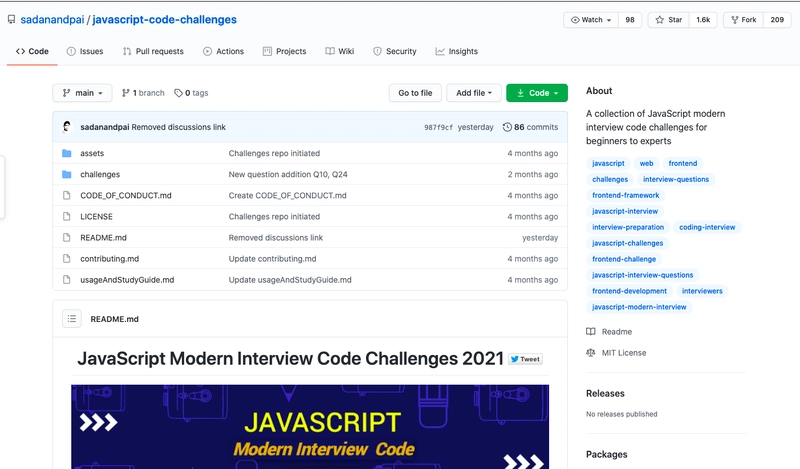Image resolution: width=800 pixels, height=469 pixels.
Task: Click the eye icon in Watch button
Action: tap(575, 20)
